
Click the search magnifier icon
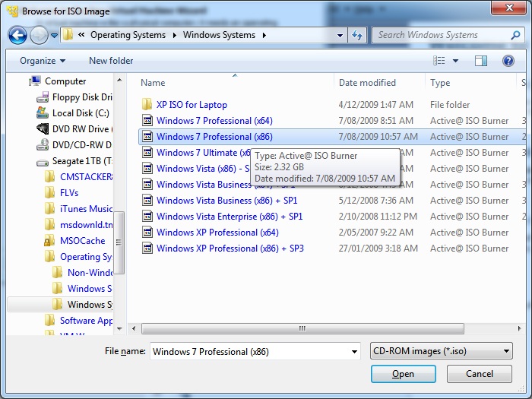[515, 35]
